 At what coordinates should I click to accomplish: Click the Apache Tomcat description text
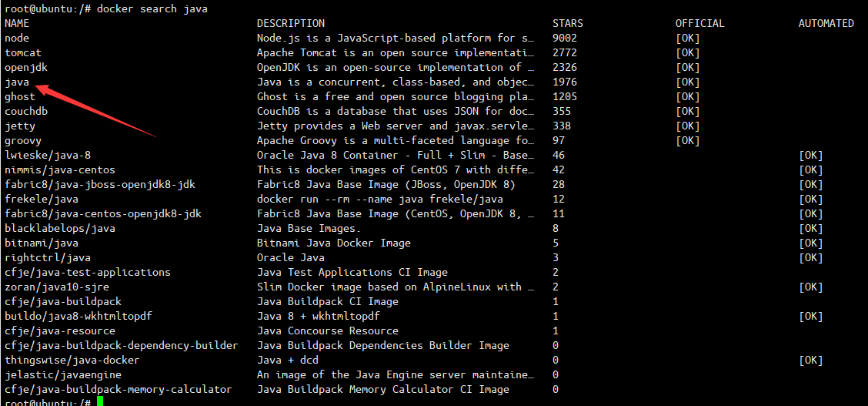click(x=396, y=53)
